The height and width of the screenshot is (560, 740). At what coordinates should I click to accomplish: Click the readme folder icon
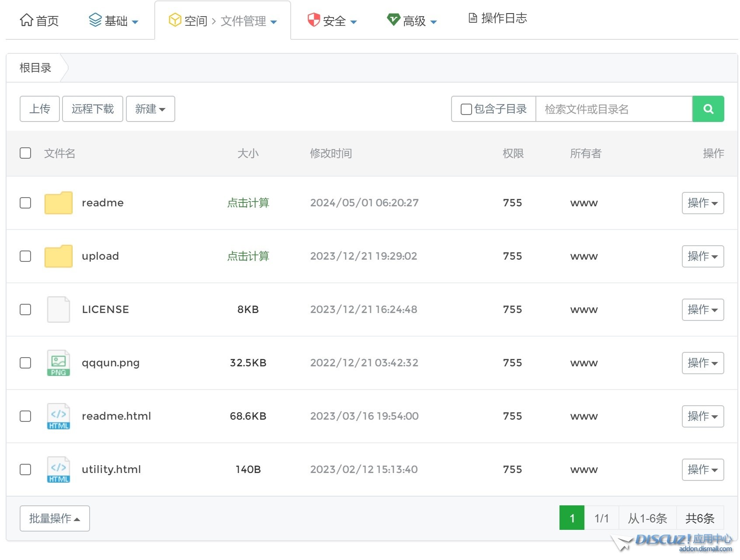pos(58,203)
